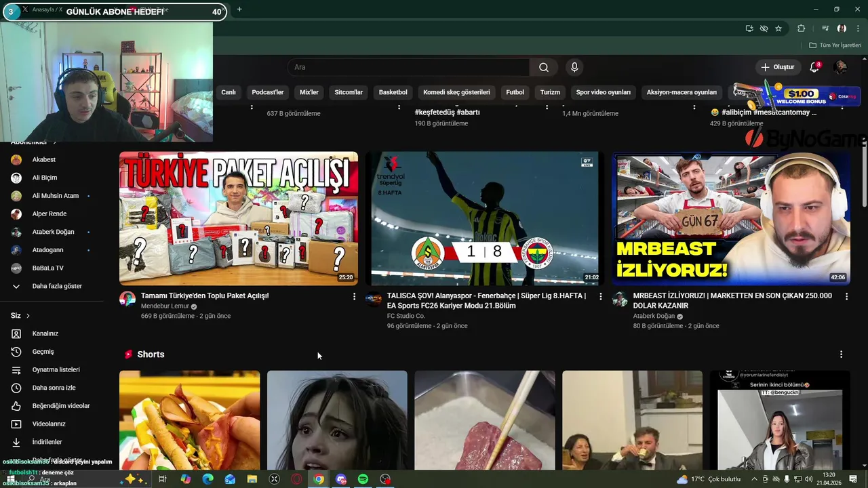Open File Explorer from the taskbar

252,479
